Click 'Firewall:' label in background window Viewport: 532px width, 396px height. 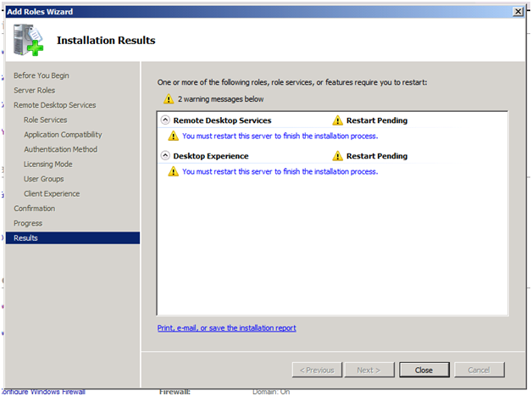(x=175, y=392)
